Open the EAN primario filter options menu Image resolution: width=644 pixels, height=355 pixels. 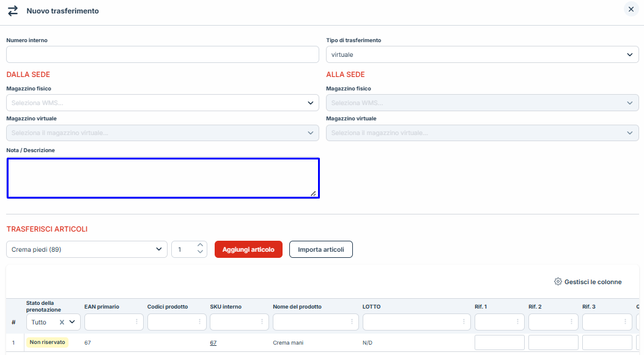point(136,322)
